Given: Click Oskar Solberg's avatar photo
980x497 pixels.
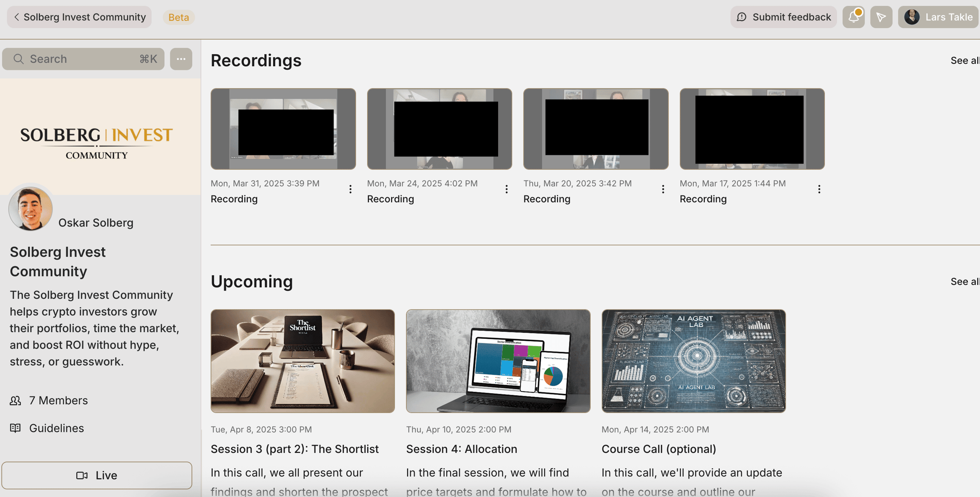Looking at the screenshot, I should coord(31,208).
